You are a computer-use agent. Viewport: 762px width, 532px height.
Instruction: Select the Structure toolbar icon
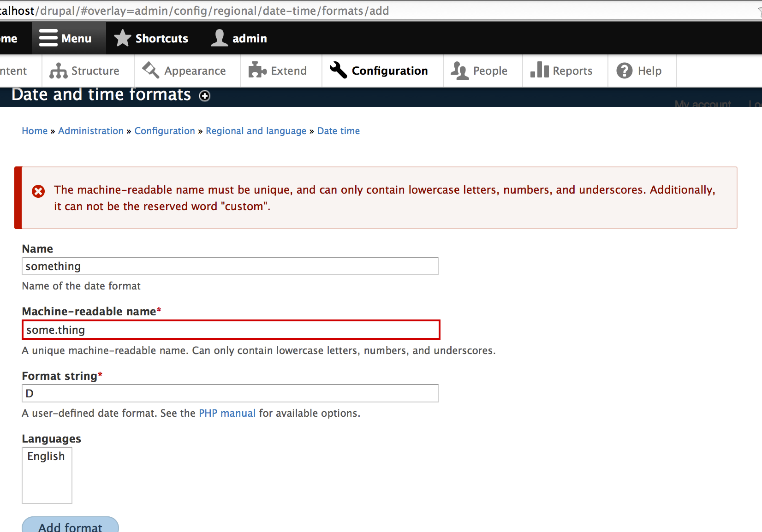click(x=58, y=71)
